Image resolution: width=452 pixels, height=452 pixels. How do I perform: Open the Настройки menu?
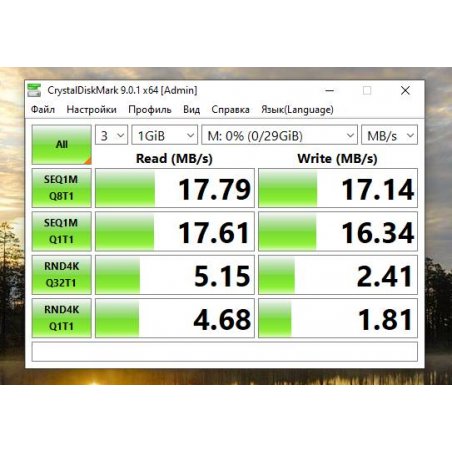pyautogui.click(x=92, y=110)
